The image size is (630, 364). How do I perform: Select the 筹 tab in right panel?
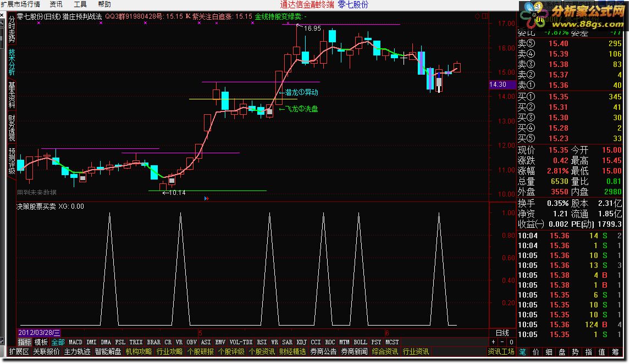pyautogui.click(x=615, y=352)
